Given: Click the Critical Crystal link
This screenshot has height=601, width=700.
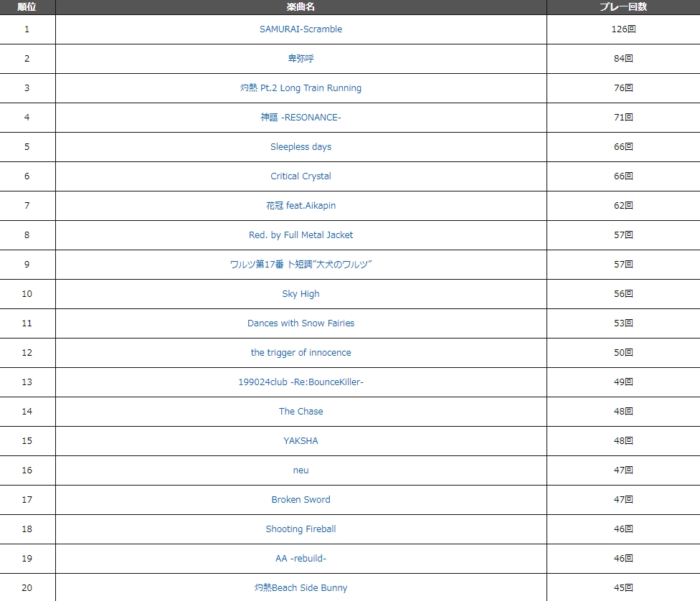Looking at the screenshot, I should (x=301, y=176).
